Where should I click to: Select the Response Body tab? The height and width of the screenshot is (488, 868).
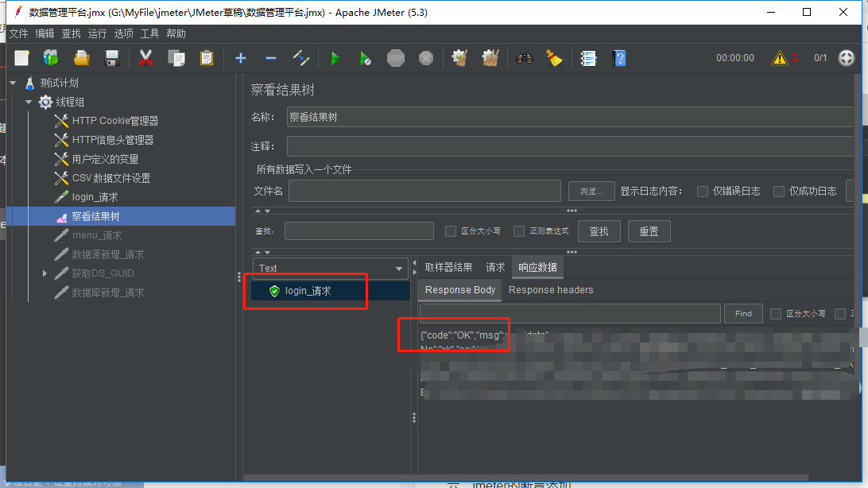[460, 290]
